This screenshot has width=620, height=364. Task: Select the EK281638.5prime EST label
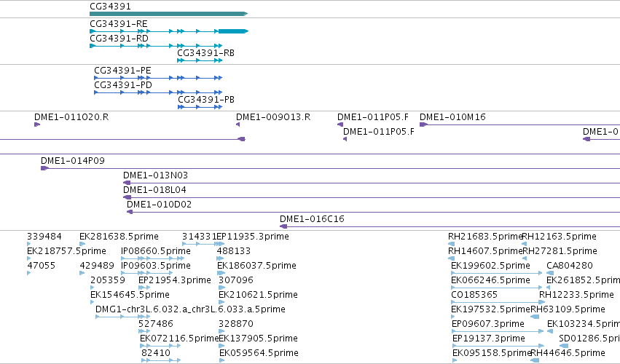click(x=119, y=237)
